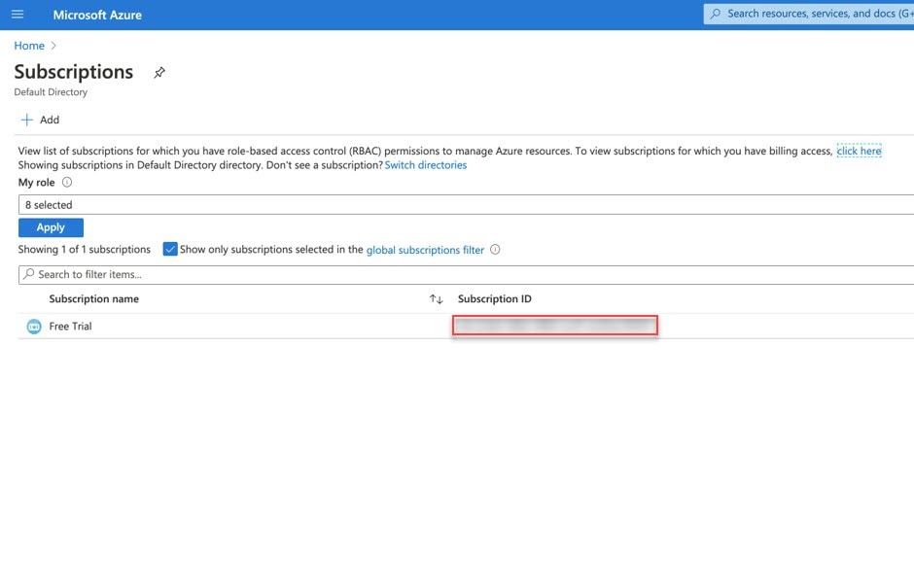Image resolution: width=914 pixels, height=588 pixels.
Task: Open the Azure portal hamburger menu
Action: [18, 14]
